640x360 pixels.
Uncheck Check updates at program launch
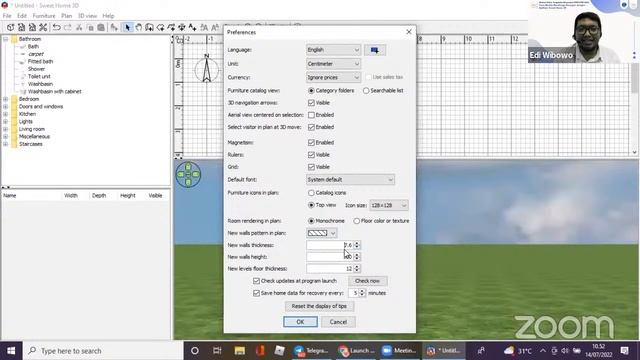[x=256, y=281]
